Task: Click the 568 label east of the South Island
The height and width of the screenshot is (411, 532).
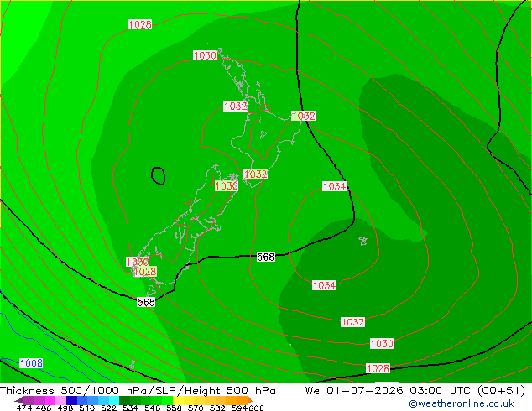Action: click(x=265, y=257)
